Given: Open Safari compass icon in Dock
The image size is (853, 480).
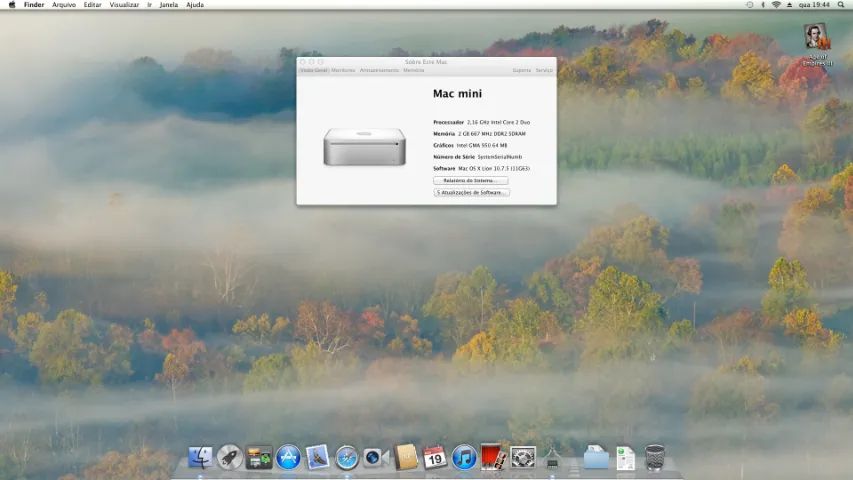Looking at the screenshot, I should (347, 458).
